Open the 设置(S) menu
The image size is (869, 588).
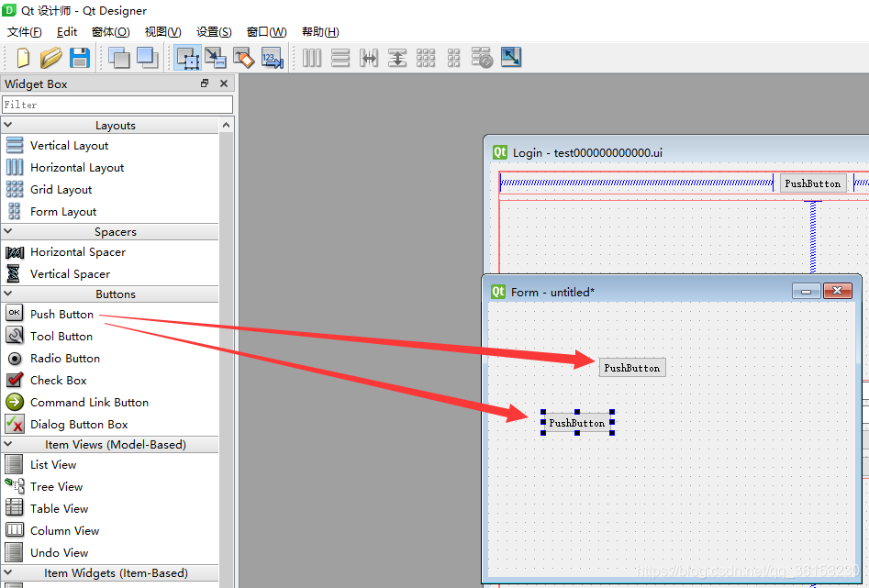(x=214, y=32)
